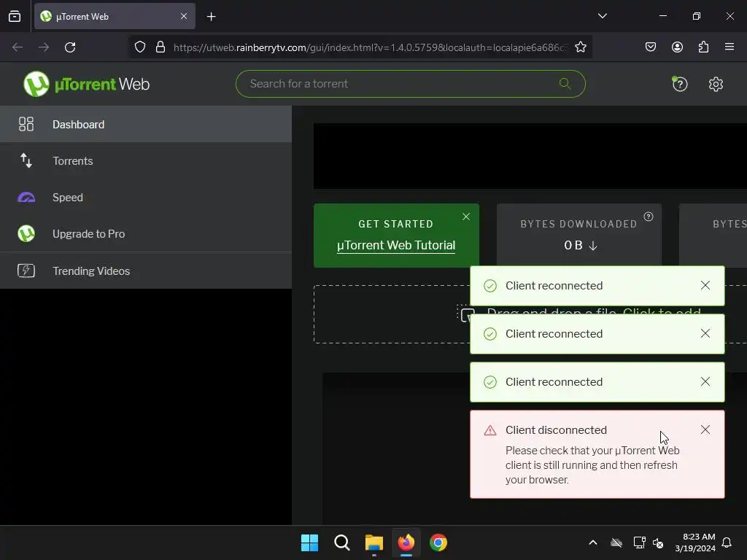
Task: Click the green search magnifier icon
Action: click(x=565, y=84)
